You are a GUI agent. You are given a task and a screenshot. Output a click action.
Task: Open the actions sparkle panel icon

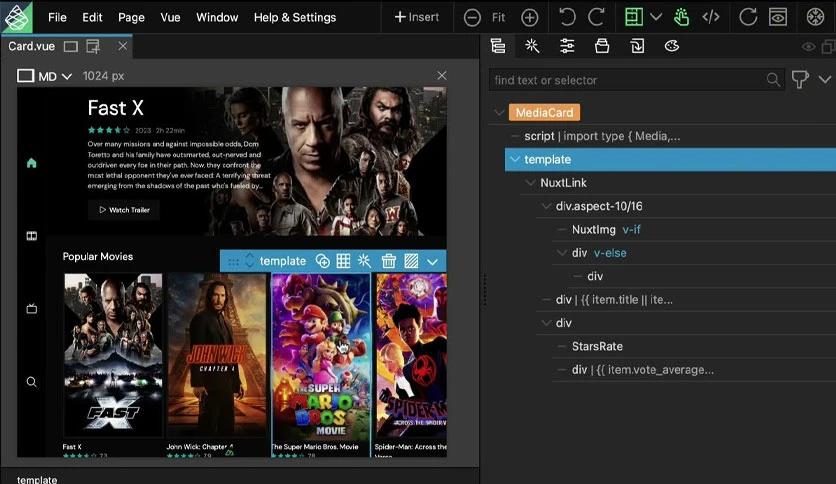point(532,46)
